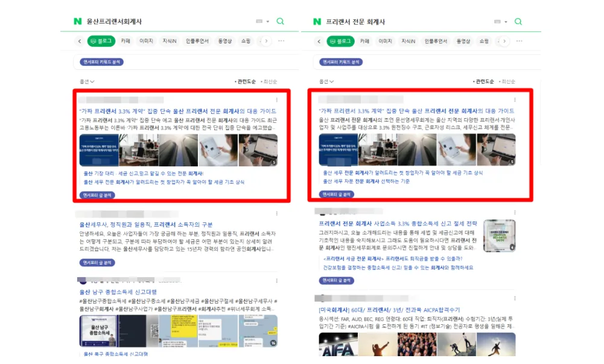Show more tabs with the chevron after 쇼핑 in 프리랜서 전문 회계사 panel
This screenshot has width=604, height=364.
(x=504, y=41)
